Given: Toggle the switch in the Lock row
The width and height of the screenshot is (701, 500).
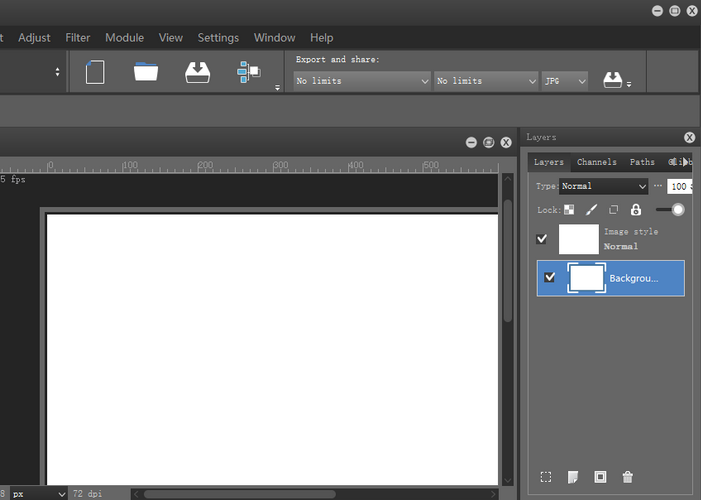Looking at the screenshot, I should point(670,210).
